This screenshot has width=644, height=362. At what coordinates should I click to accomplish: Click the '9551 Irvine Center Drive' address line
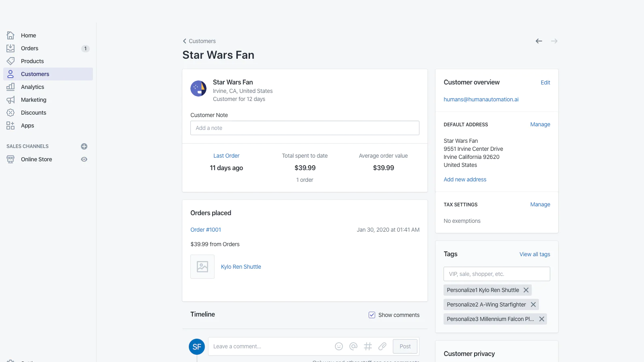click(x=473, y=149)
